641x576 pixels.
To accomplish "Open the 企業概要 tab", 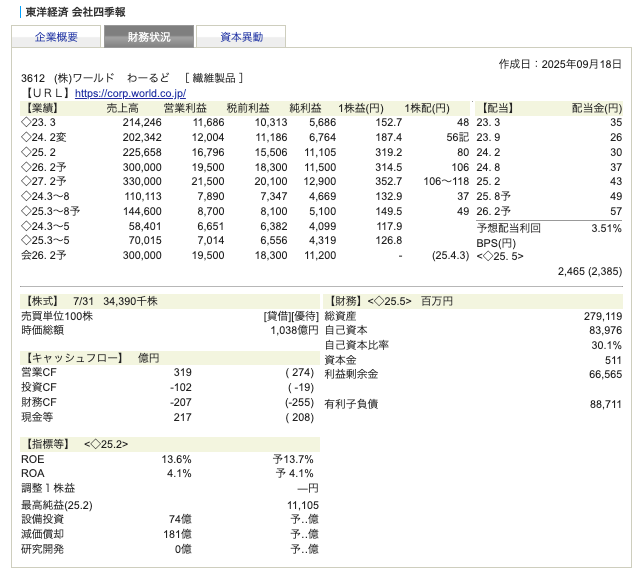I will click(56, 37).
